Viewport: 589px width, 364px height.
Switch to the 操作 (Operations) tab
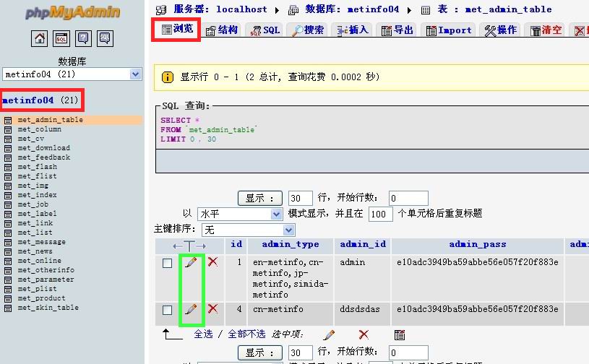click(x=500, y=30)
